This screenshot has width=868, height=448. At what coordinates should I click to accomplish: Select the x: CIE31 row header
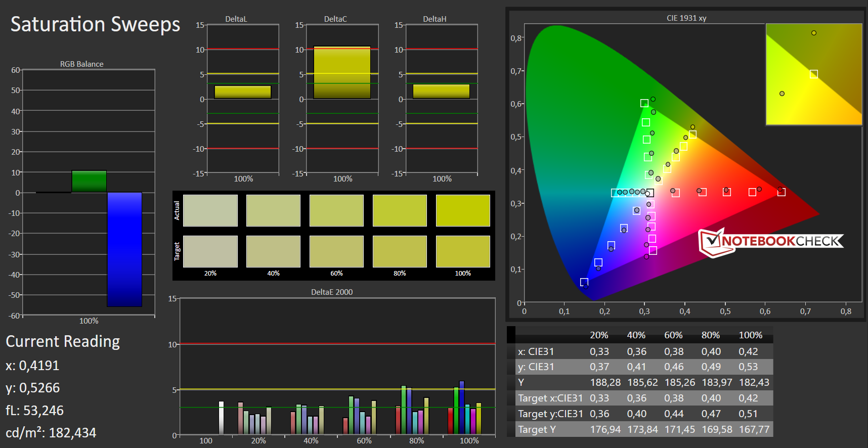(536, 351)
